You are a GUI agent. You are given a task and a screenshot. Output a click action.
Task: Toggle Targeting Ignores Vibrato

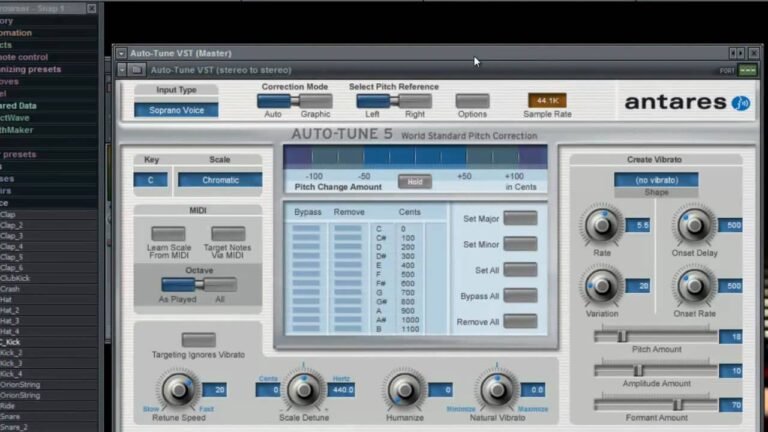[198, 339]
